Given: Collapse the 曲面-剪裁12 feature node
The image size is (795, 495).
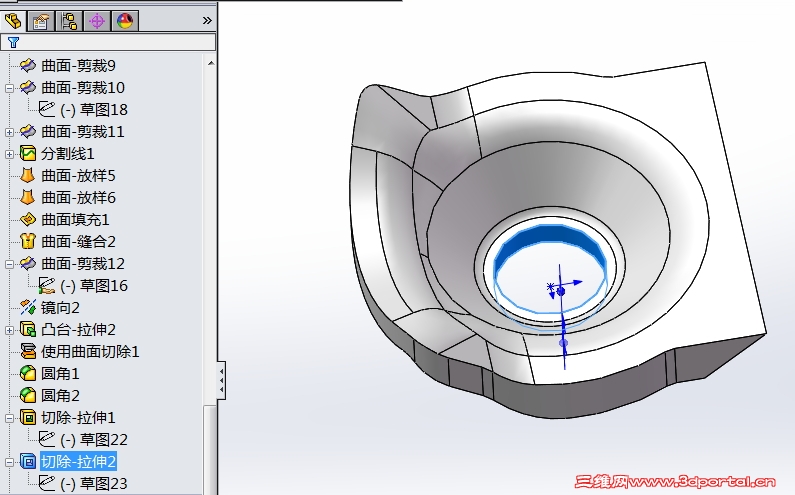Looking at the screenshot, I should pos(9,264).
